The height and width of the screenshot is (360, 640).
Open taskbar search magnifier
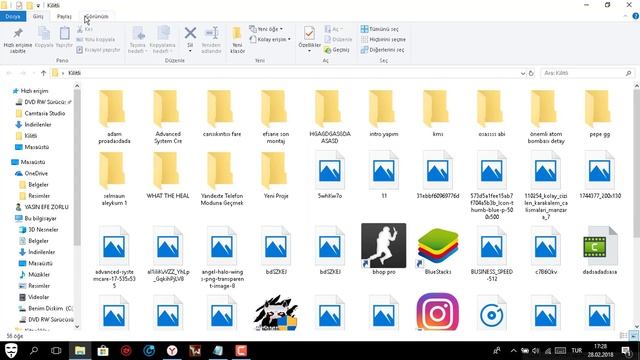pyautogui.click(x=34, y=351)
